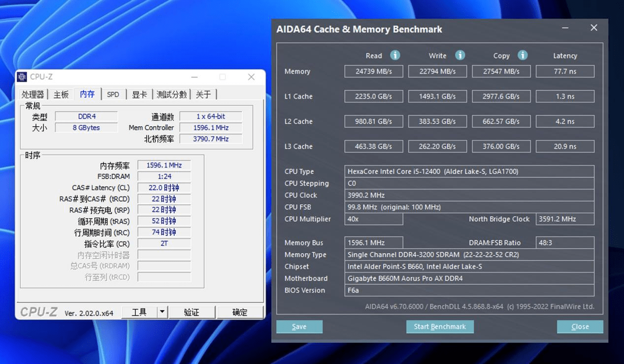Image resolution: width=624 pixels, height=364 pixels.
Task: Open the 测试分数 tab
Action: [x=171, y=95]
